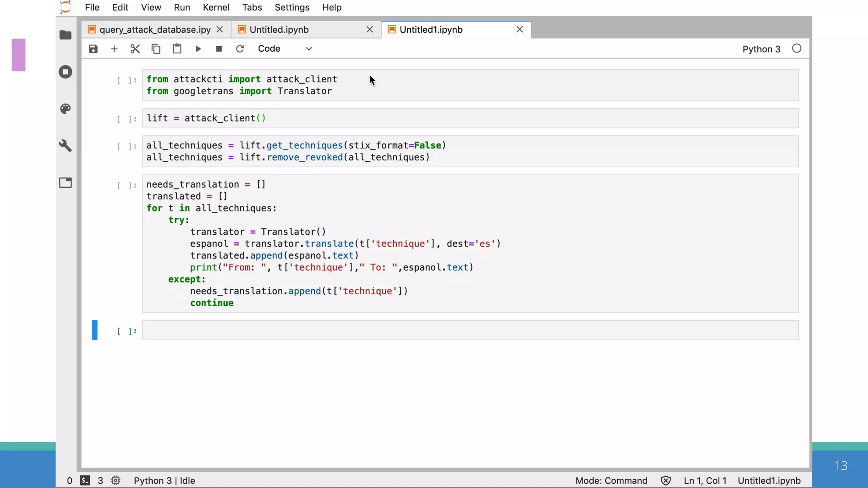
Task: Click the empty last code cell
Action: 470,330
